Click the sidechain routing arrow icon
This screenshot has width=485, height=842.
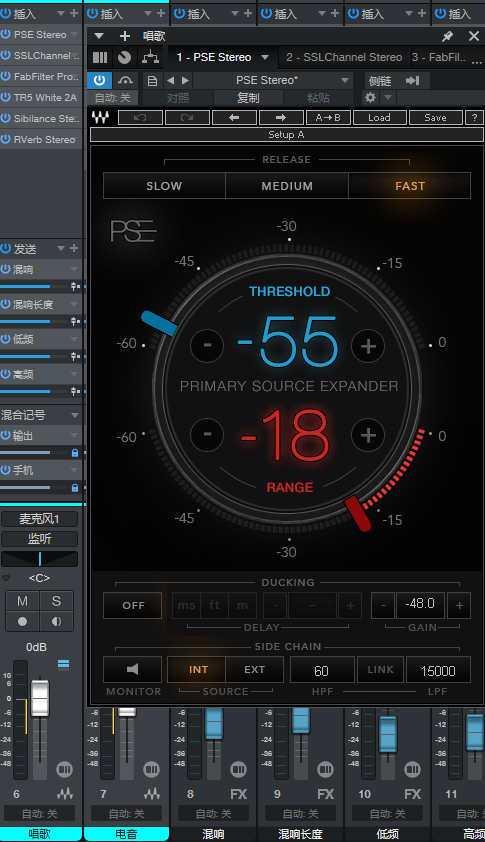click(x=412, y=81)
